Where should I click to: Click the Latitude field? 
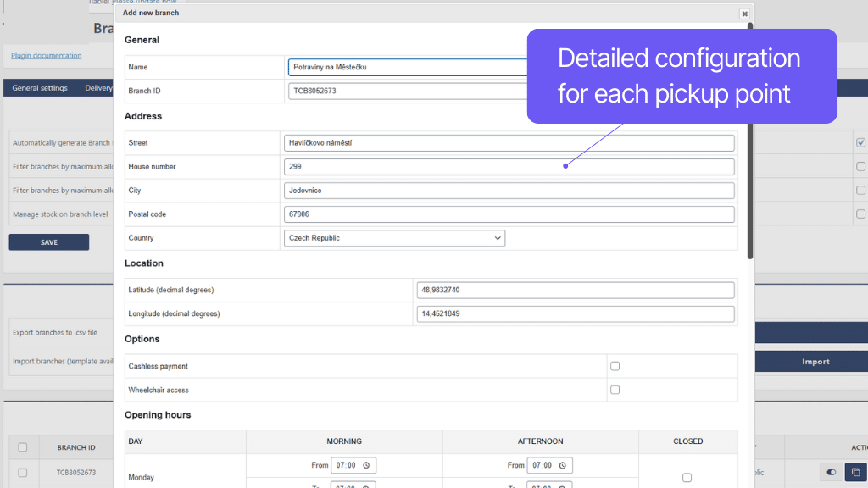coord(576,290)
